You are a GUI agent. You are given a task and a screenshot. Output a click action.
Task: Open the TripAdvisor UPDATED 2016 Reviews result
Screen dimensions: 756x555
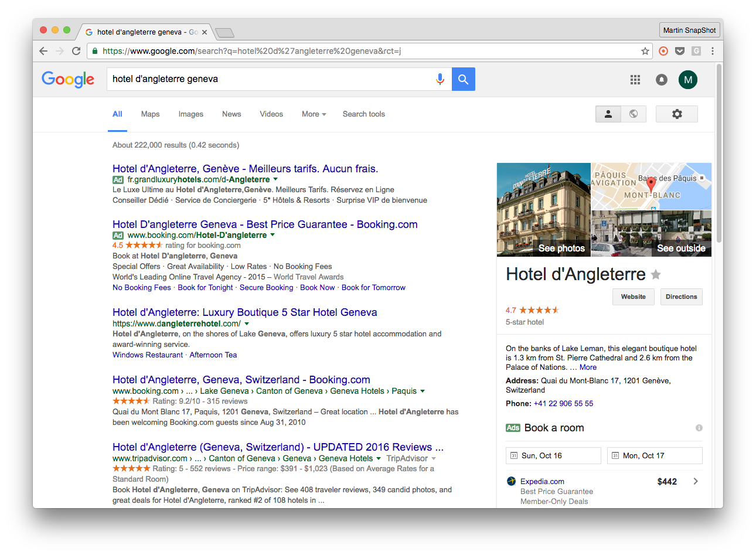click(278, 447)
